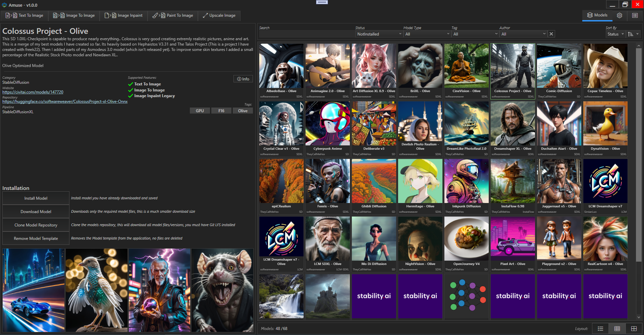Toggle the GPU tag
The image size is (644, 335).
click(200, 111)
